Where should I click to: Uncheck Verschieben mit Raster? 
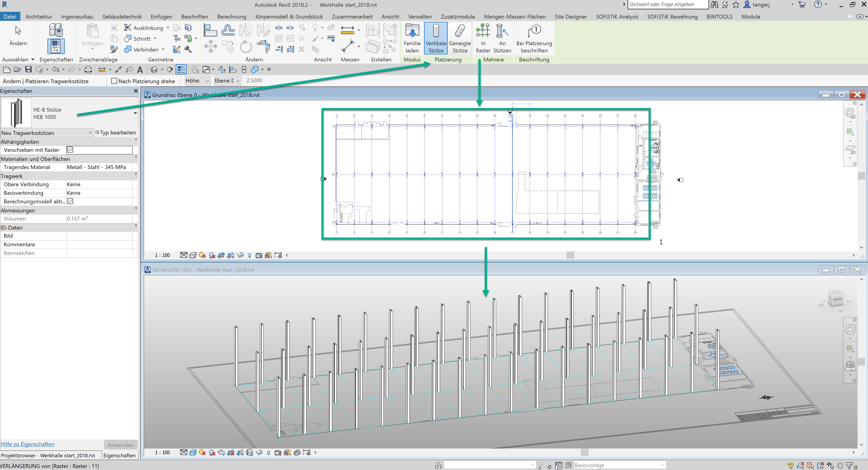coord(70,150)
